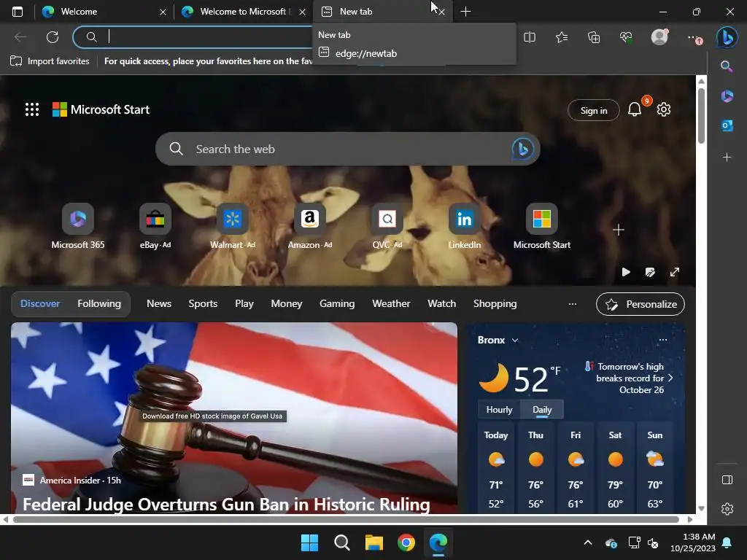Click Import favorites

[x=50, y=61]
